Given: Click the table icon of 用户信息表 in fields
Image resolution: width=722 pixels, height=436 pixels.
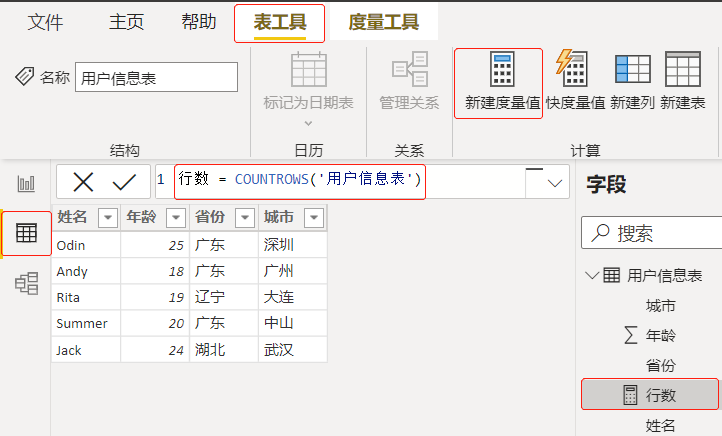Looking at the screenshot, I should [x=611, y=275].
